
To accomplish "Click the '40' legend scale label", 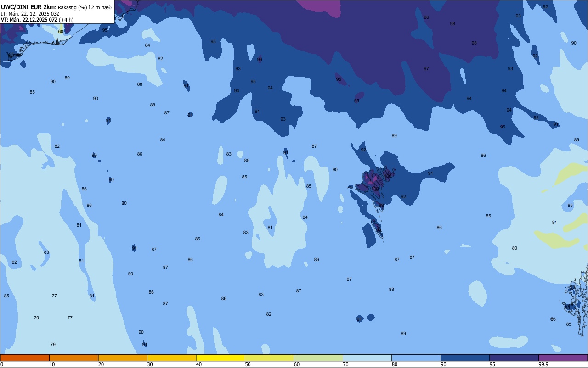I will [199, 364].
